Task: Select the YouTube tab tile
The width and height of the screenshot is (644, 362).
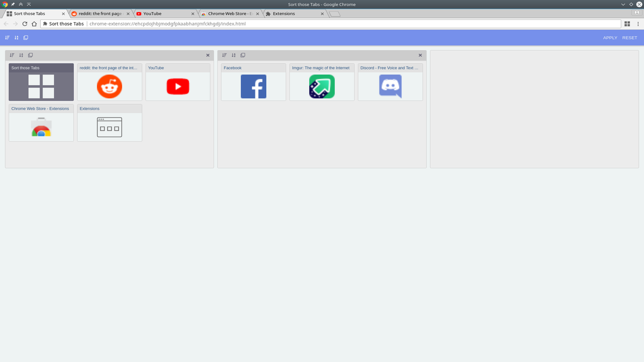Action: 178,82
